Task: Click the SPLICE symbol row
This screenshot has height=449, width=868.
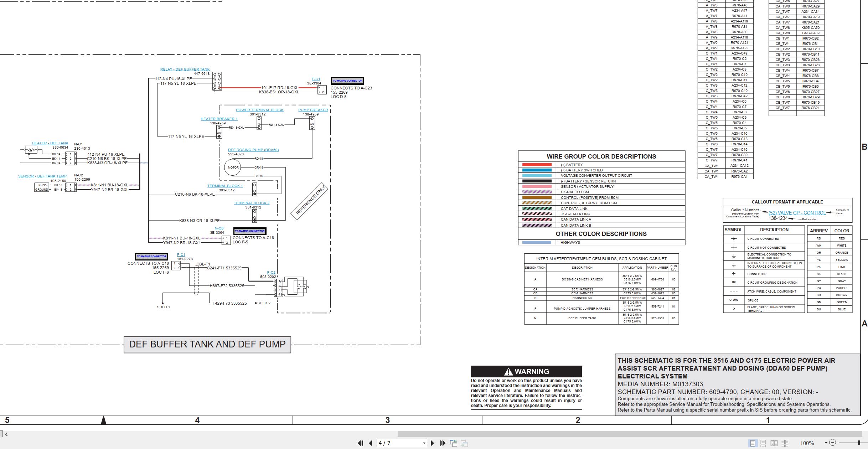Action: click(x=764, y=300)
